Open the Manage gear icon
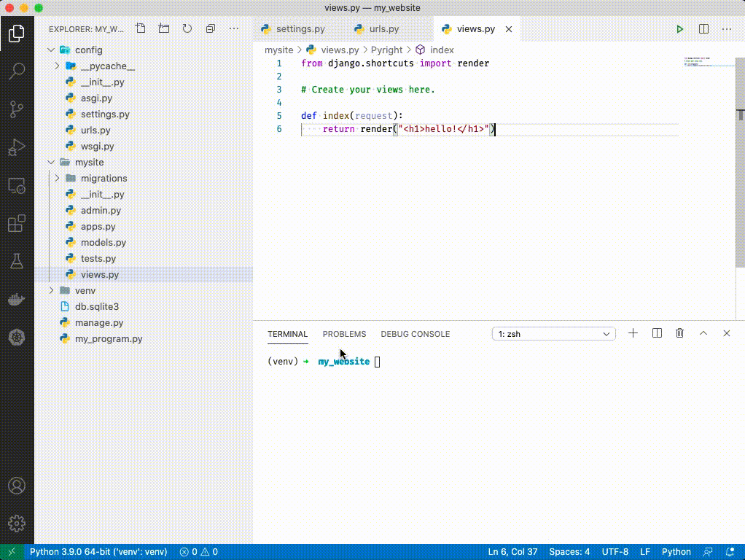 [x=17, y=523]
